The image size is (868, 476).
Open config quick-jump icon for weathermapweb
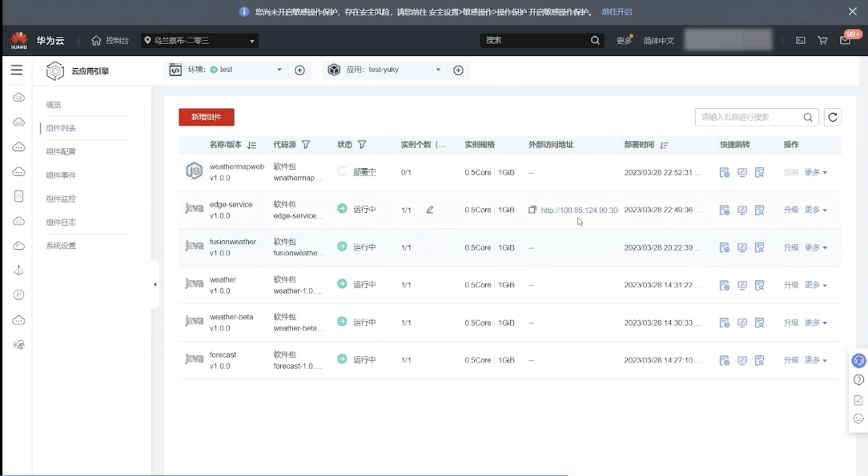[724, 172]
